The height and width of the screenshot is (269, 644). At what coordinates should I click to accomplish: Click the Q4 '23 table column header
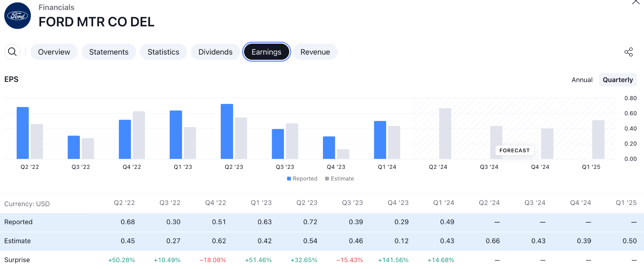tap(398, 203)
